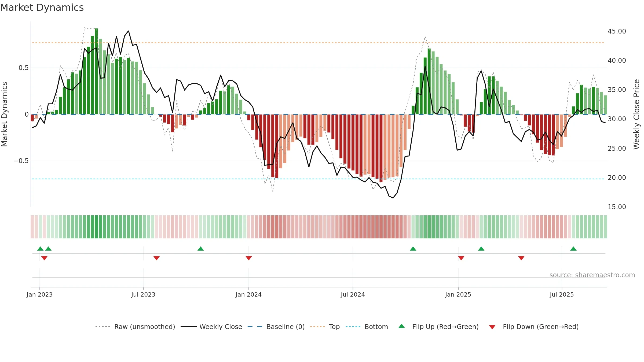Screen dimensions: 644x362
Task: Click the flip-down marker at January 2024
Action: pos(249,258)
